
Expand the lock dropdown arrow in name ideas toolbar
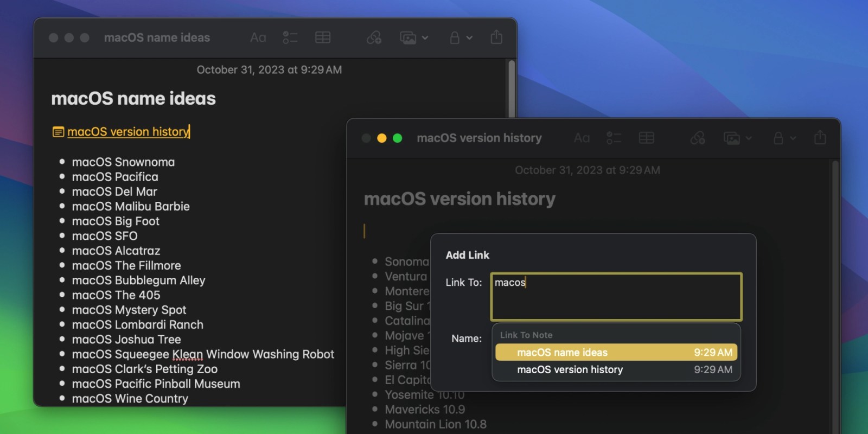(469, 38)
